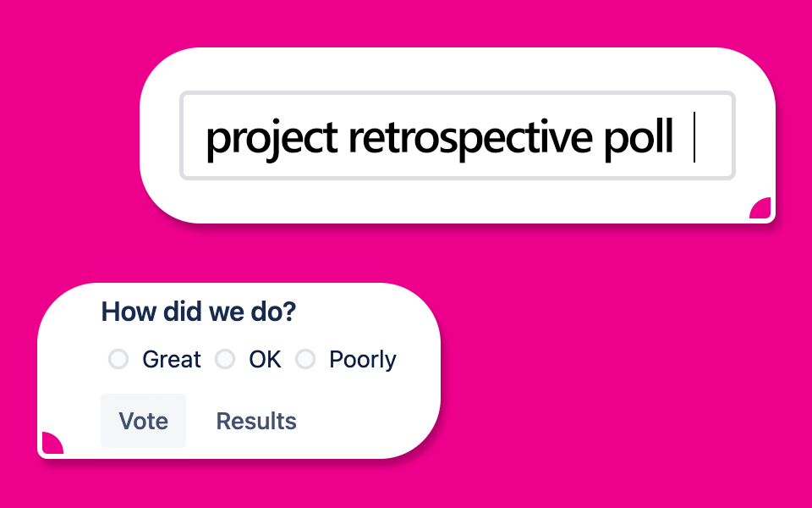812x508 pixels.
Task: Click the text caret after 'poll'
Action: [694, 137]
